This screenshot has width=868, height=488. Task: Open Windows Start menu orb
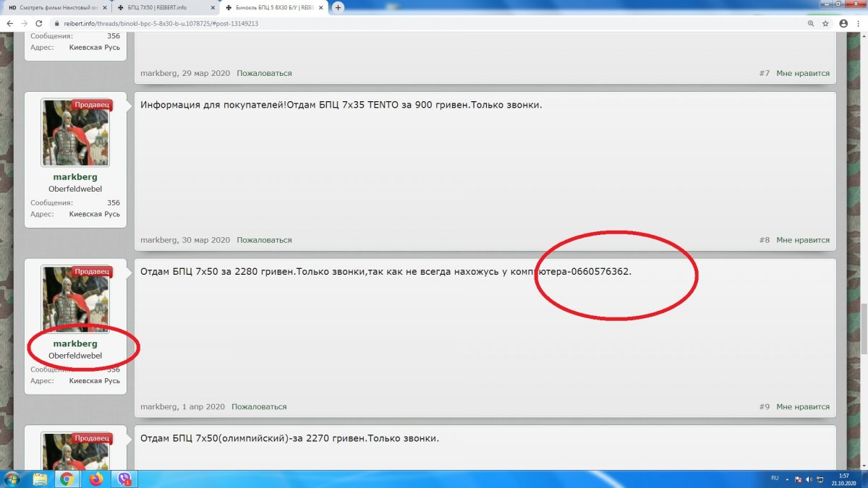12,479
